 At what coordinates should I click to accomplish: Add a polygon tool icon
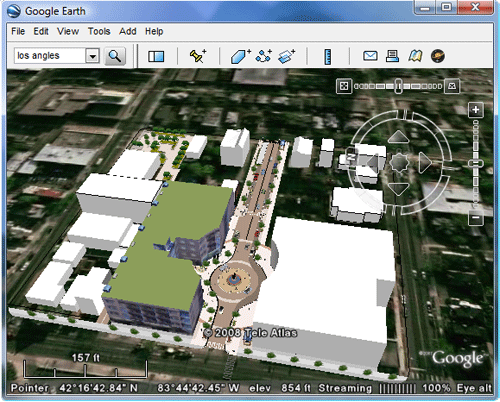(x=241, y=56)
